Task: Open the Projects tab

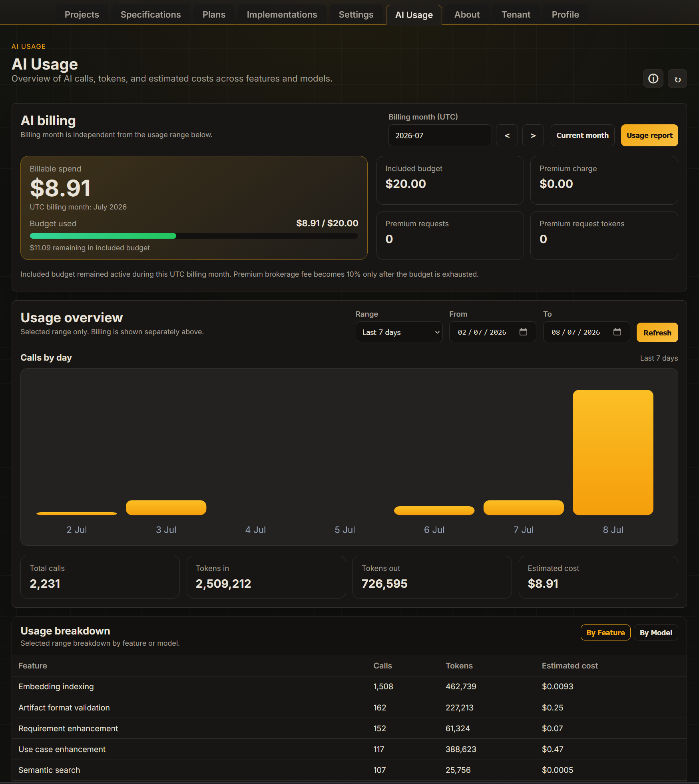Action: 82,14
